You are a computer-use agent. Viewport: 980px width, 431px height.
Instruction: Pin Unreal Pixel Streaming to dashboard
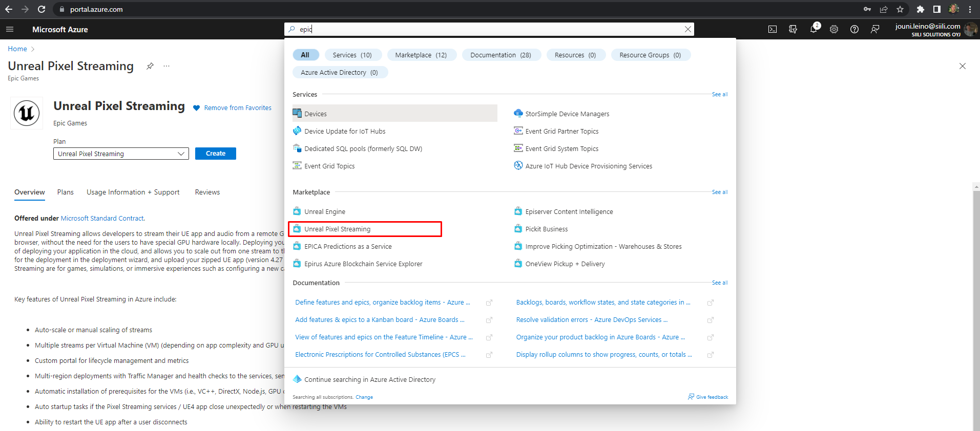pos(150,66)
